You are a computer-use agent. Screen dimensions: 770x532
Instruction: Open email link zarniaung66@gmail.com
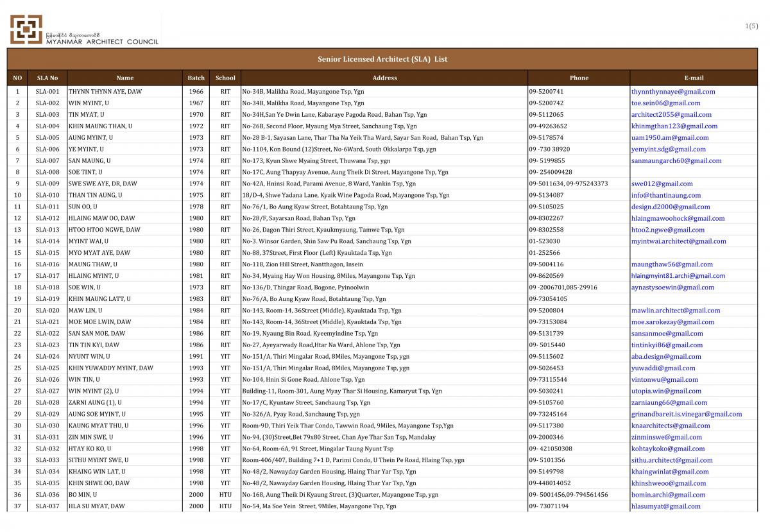point(669,403)
